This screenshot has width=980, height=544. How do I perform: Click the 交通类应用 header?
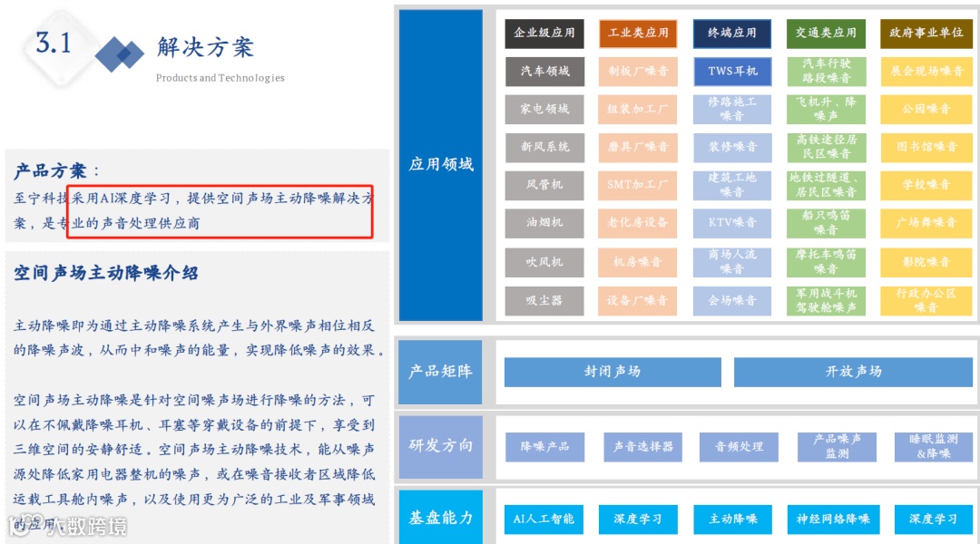pyautogui.click(x=828, y=33)
